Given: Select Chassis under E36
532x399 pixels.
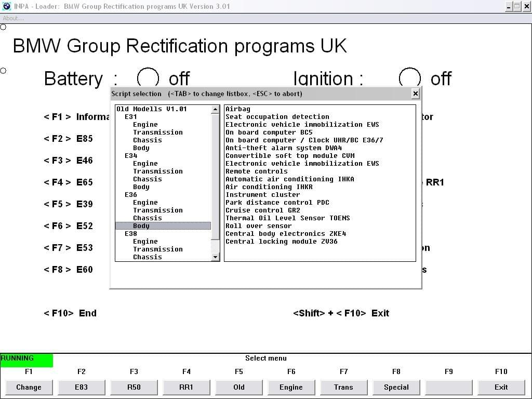Looking at the screenshot, I should click(147, 218).
